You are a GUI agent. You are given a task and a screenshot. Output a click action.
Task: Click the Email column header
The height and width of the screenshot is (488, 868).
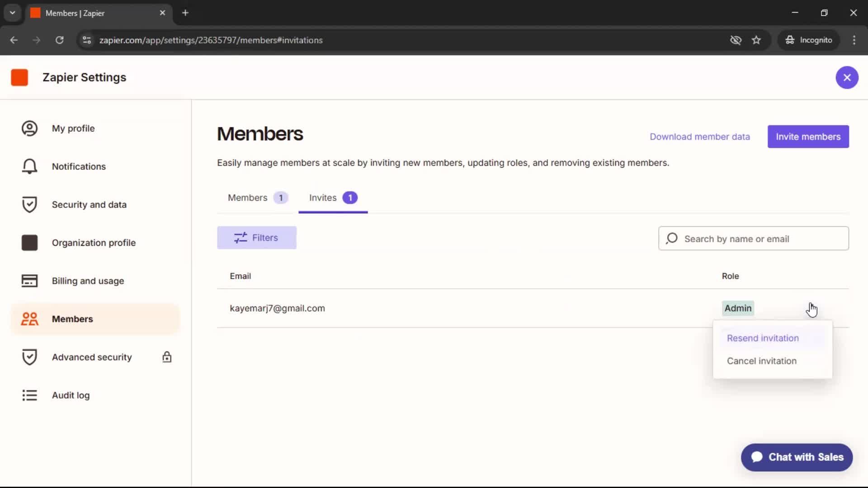[x=240, y=276]
